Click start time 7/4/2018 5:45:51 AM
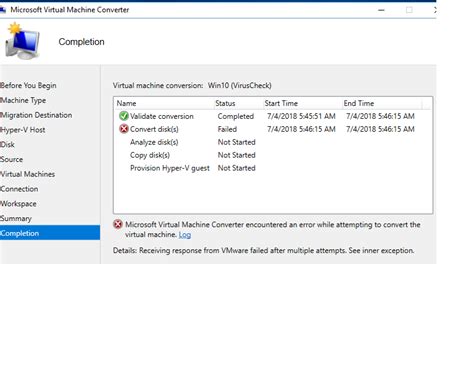474x378 pixels. 301,116
